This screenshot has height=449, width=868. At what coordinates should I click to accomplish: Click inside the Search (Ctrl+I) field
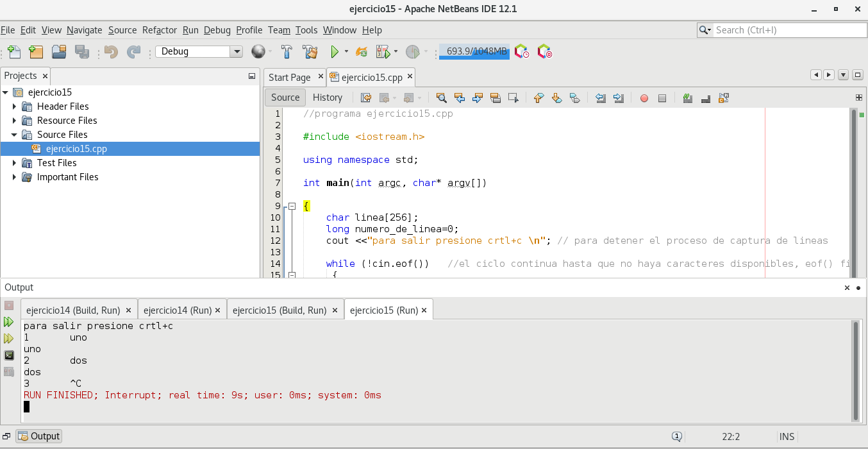[x=789, y=30]
